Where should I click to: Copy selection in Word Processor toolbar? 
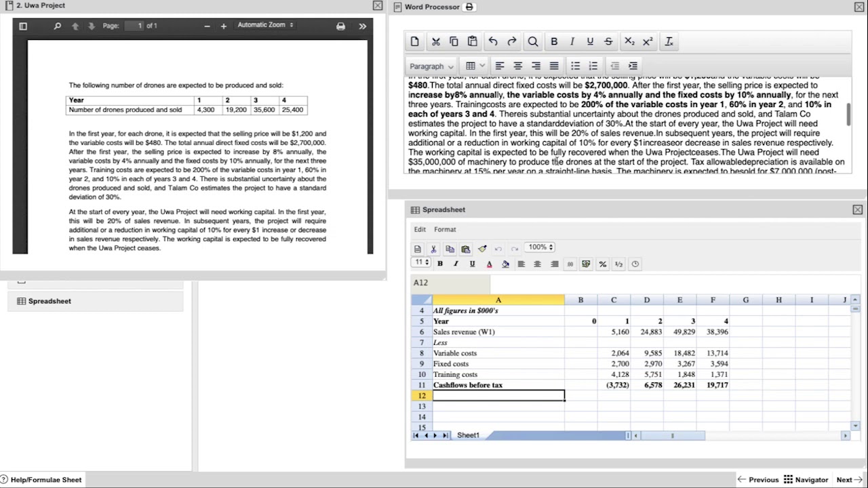point(454,41)
